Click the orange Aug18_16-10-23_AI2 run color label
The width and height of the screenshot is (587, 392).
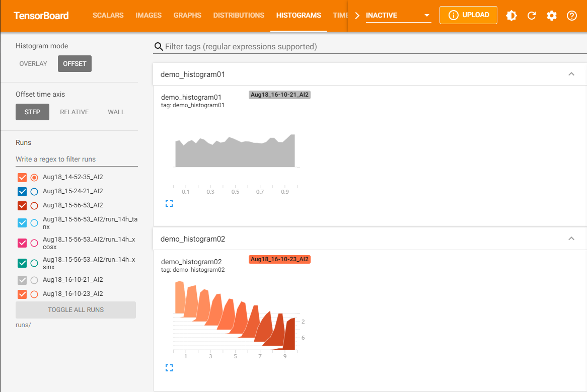coord(279,259)
